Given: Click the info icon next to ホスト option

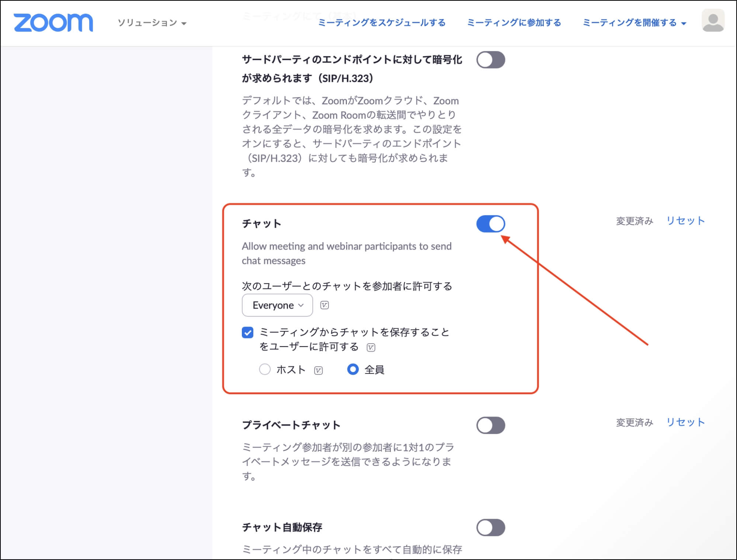Looking at the screenshot, I should coord(318,369).
